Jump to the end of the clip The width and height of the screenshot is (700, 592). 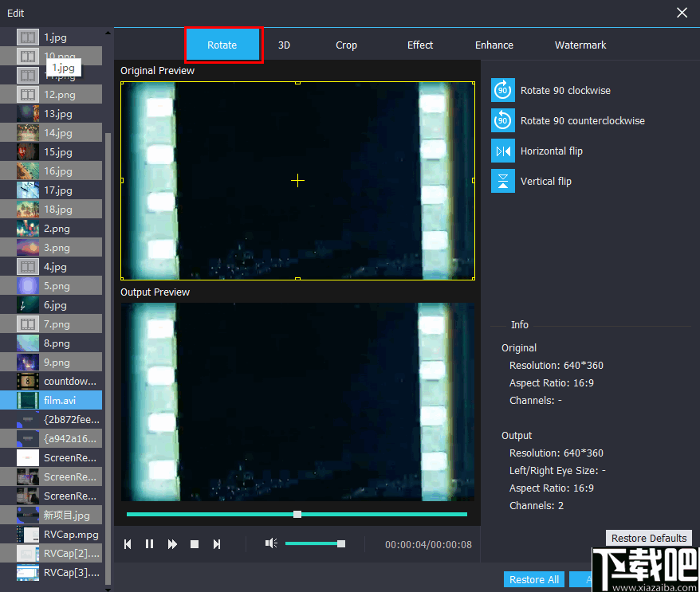[216, 543]
